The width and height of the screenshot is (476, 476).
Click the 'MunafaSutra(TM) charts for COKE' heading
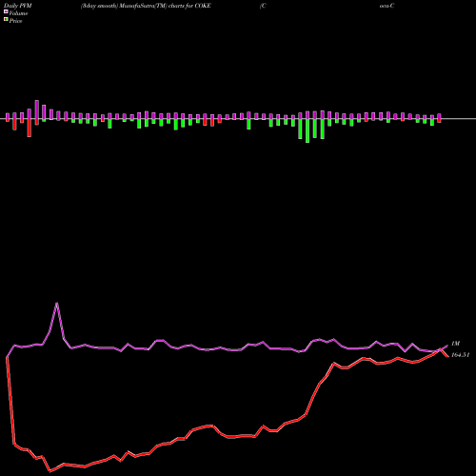coord(166,6)
